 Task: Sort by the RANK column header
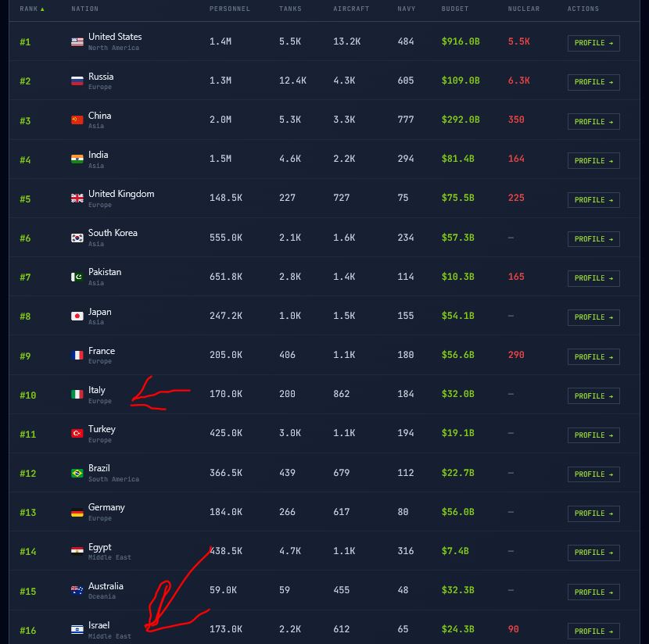tap(31, 9)
